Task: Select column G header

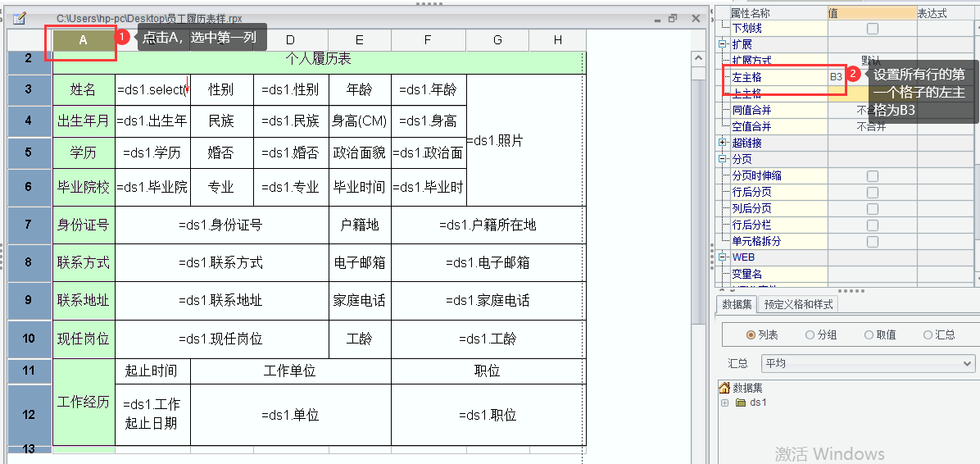Action: pyautogui.click(x=497, y=40)
